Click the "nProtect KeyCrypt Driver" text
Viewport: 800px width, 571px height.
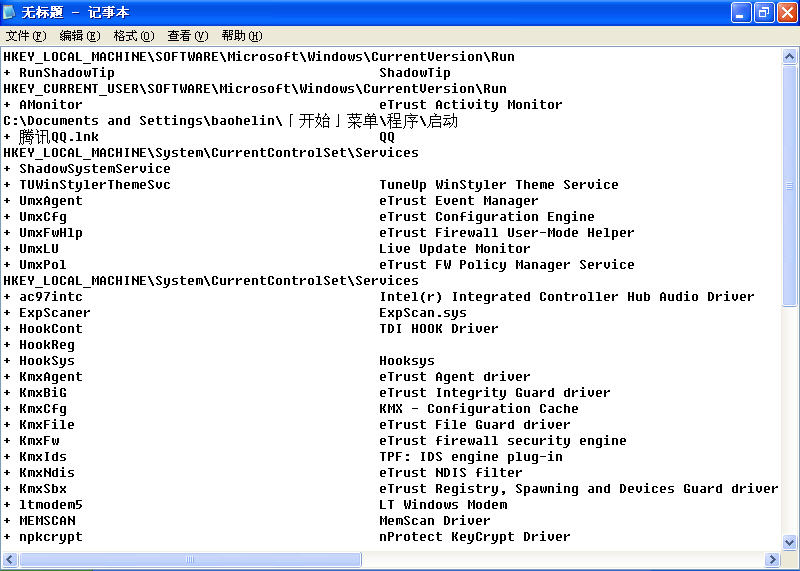coord(474,537)
